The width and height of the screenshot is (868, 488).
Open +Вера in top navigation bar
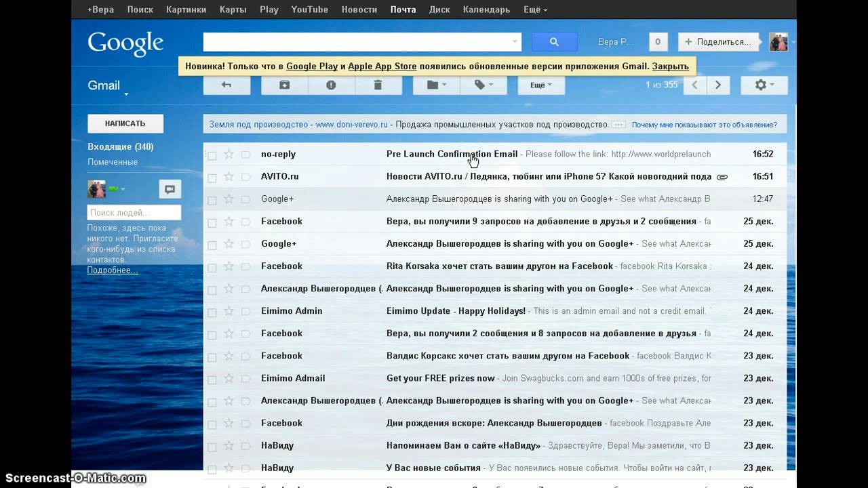100,9
